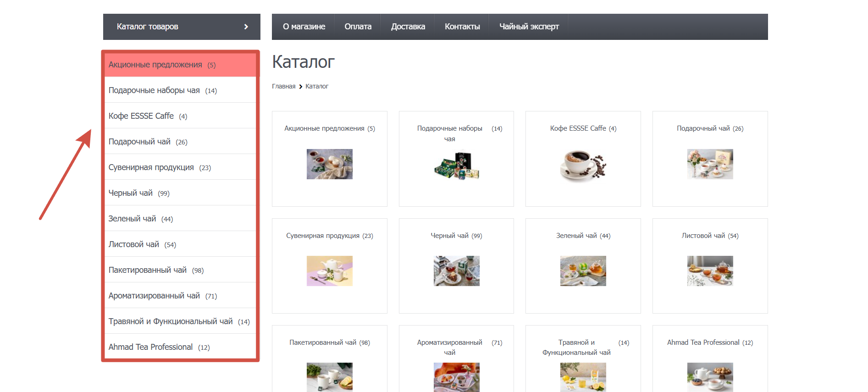Image resolution: width=868 pixels, height=392 pixels.
Task: Open Чайный эксперт in top menu
Action: coord(529,27)
